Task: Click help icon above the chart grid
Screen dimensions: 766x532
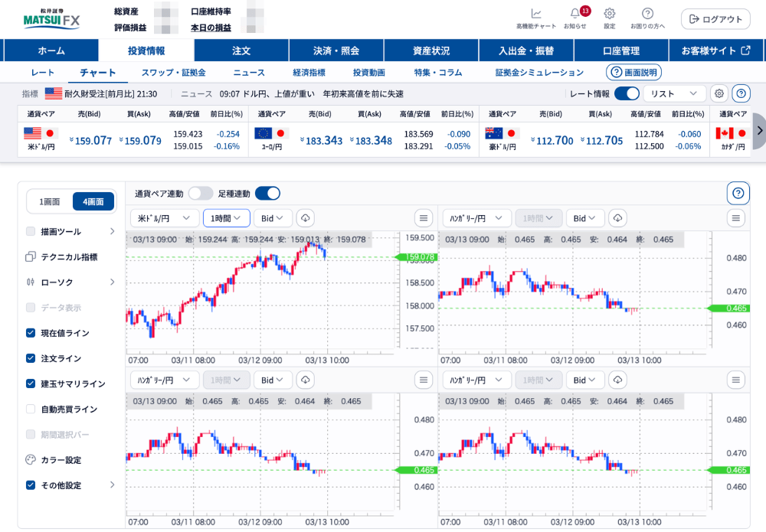Action: coord(738,193)
